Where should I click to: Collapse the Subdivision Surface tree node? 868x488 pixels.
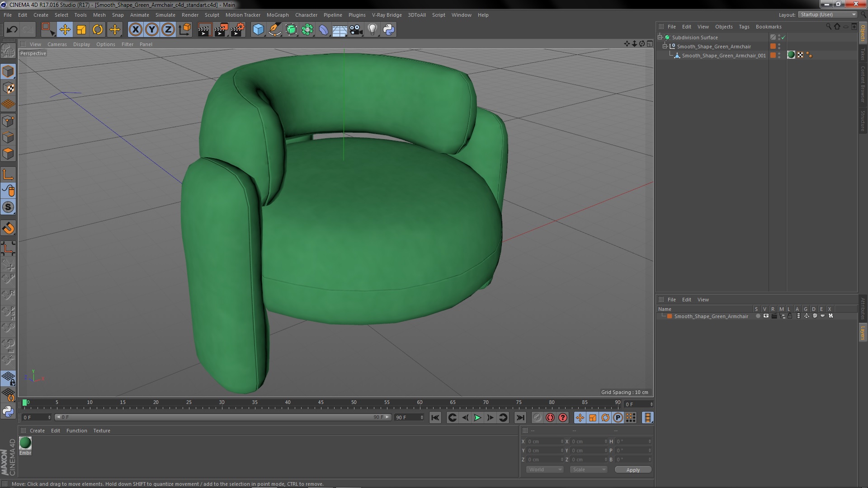tap(660, 38)
